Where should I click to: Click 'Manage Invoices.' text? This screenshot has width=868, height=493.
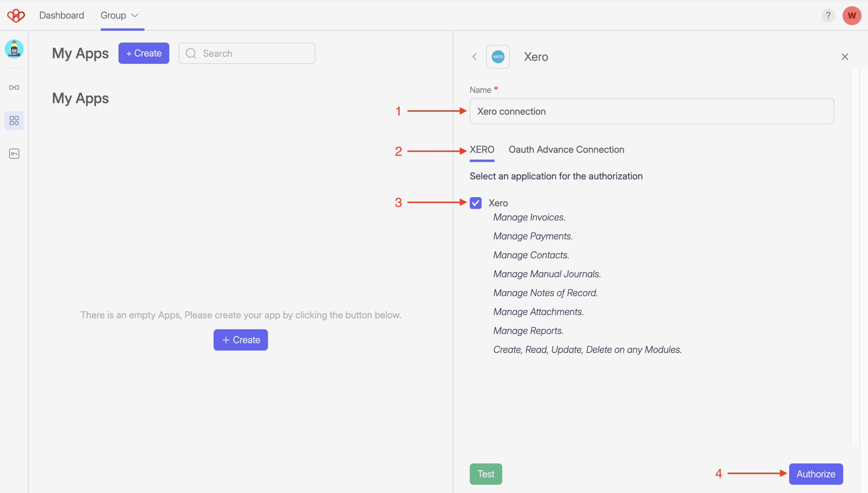pyautogui.click(x=529, y=217)
